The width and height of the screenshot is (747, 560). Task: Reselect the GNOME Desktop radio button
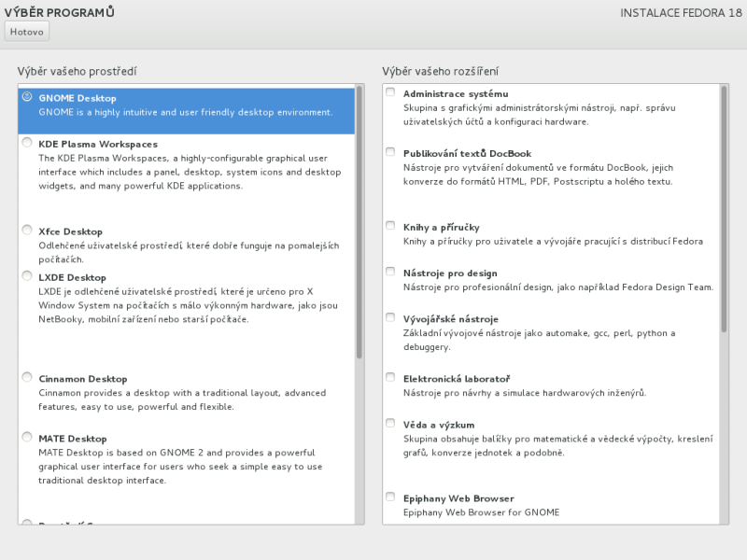(x=27, y=95)
